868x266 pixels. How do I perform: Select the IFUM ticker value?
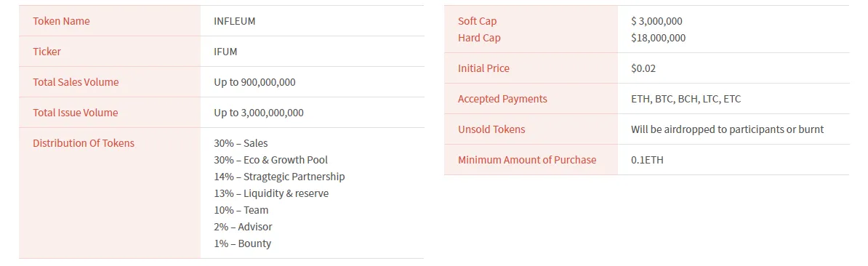(225, 52)
